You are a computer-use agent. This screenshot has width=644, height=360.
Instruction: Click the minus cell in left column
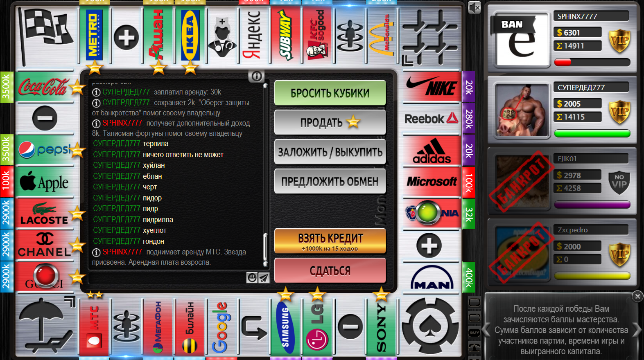[45, 118]
